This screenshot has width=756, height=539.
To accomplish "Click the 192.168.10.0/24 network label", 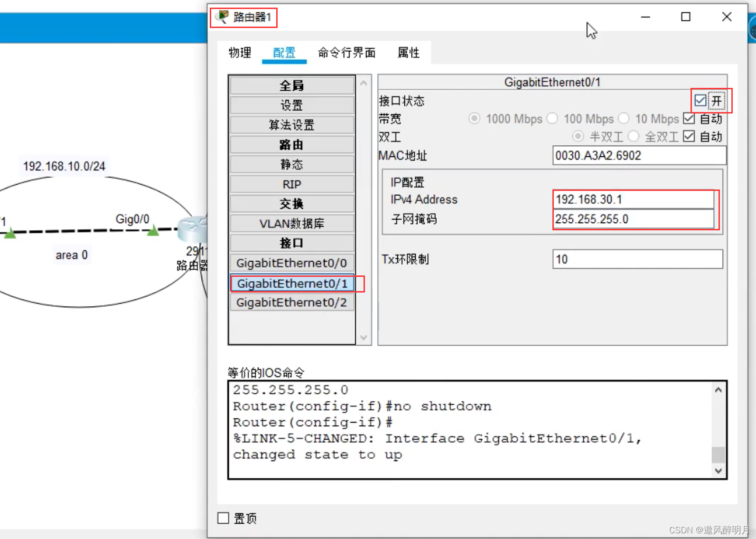I will tap(64, 166).
